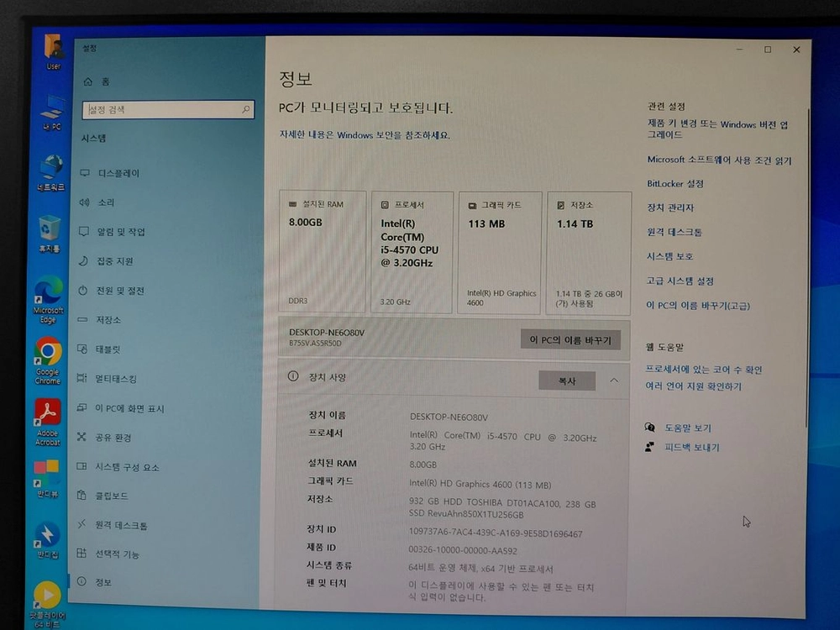
Task: Click the notification icon beside 알림 및 작업
Action: coord(83,232)
